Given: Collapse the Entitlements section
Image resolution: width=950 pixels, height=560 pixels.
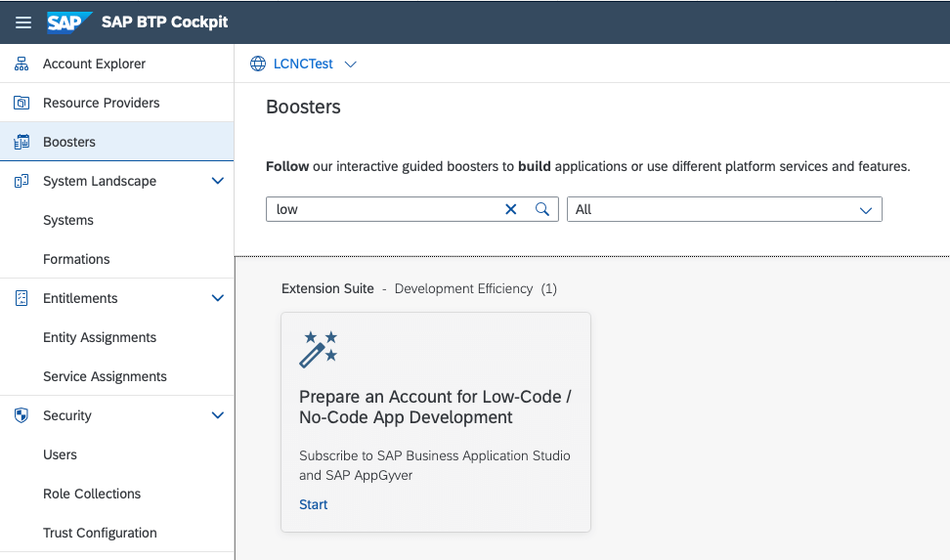Looking at the screenshot, I should tap(218, 298).
